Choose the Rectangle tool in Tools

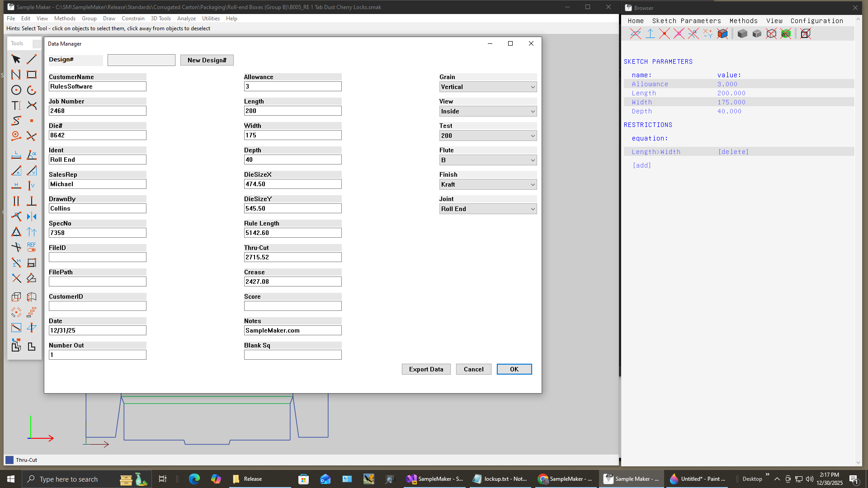(32, 75)
